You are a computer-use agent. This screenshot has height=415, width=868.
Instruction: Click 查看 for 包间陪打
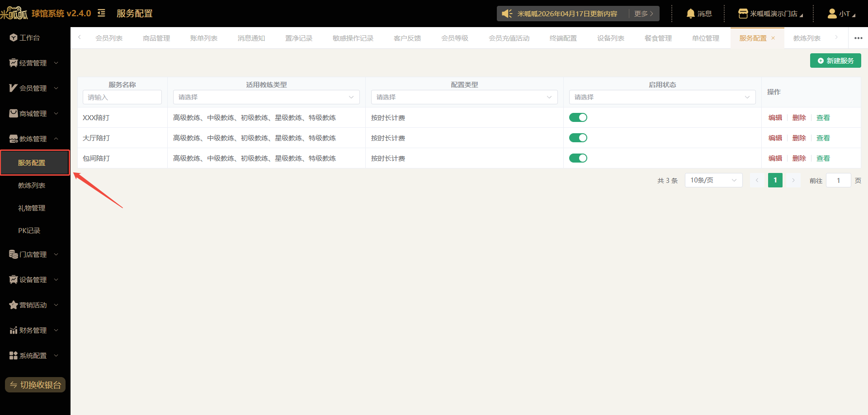(823, 158)
